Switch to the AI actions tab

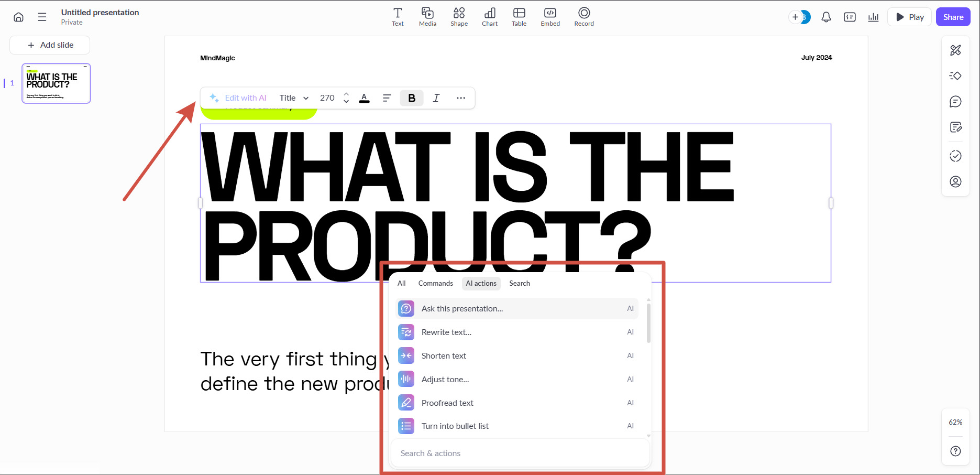[481, 284]
